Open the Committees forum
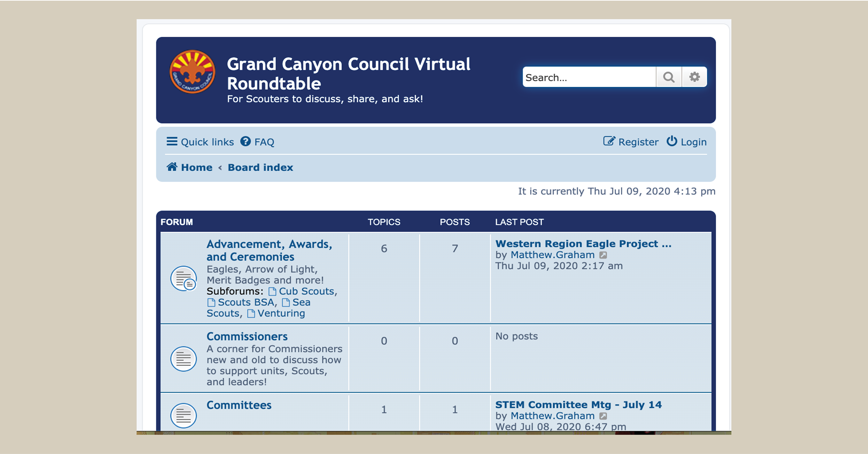Screen dimensions: 868x454 [239, 405]
